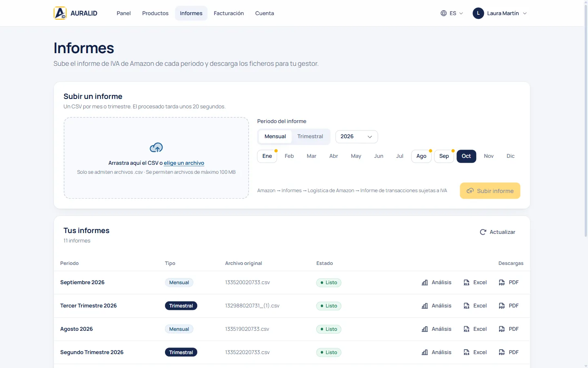Download Excel file icon for Agosto 2026
Screen dimensions: 588x368
pyautogui.click(x=466, y=329)
